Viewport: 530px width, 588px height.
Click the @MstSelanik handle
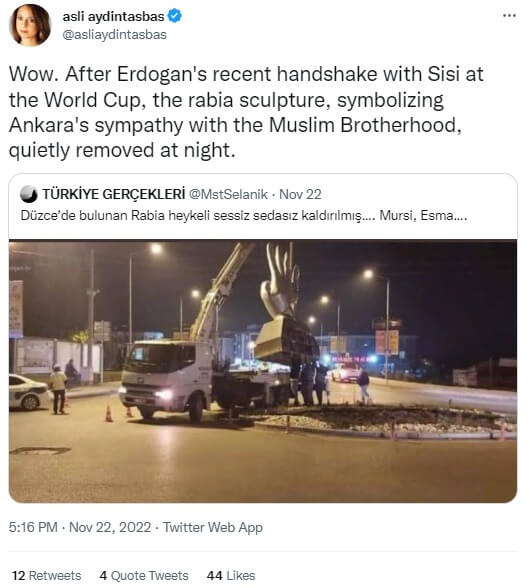coord(228,194)
